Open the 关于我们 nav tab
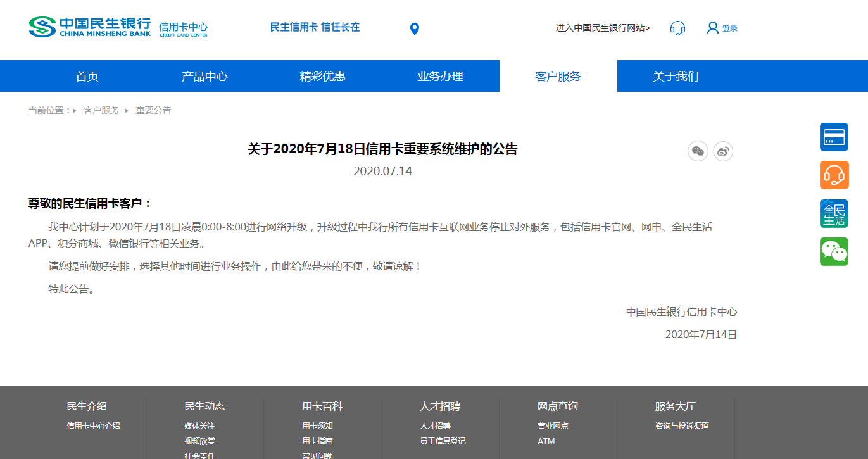 click(676, 76)
